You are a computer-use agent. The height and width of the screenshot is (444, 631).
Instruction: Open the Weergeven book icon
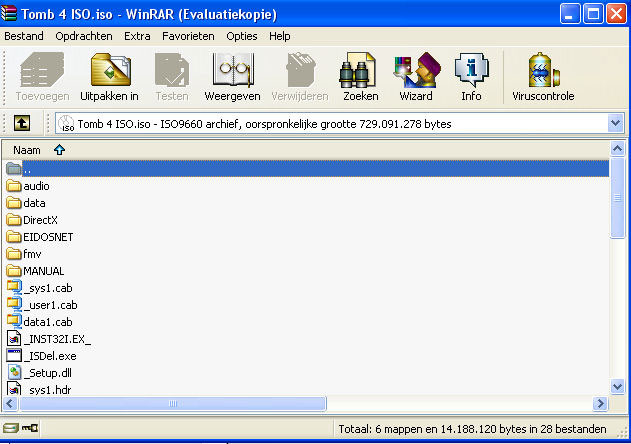(x=233, y=70)
